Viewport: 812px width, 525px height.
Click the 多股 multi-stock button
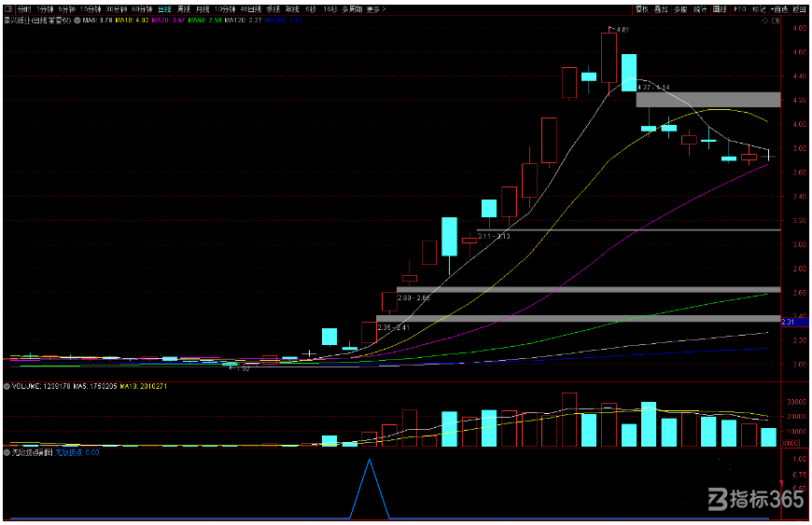(680, 9)
